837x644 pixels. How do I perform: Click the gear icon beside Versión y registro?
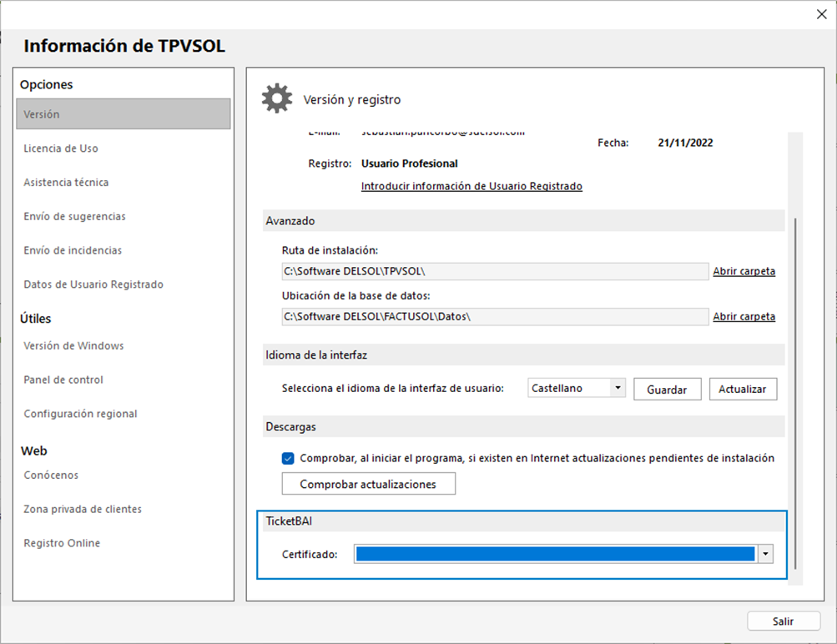(x=276, y=98)
